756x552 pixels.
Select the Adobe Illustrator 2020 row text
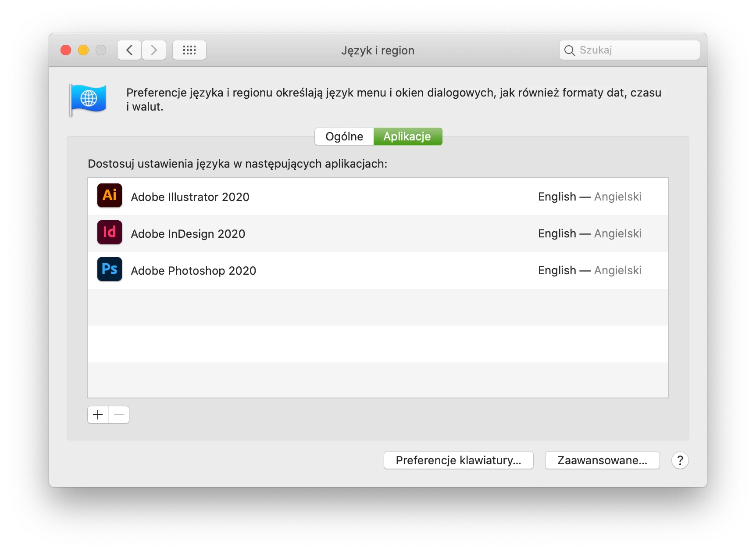click(x=190, y=197)
